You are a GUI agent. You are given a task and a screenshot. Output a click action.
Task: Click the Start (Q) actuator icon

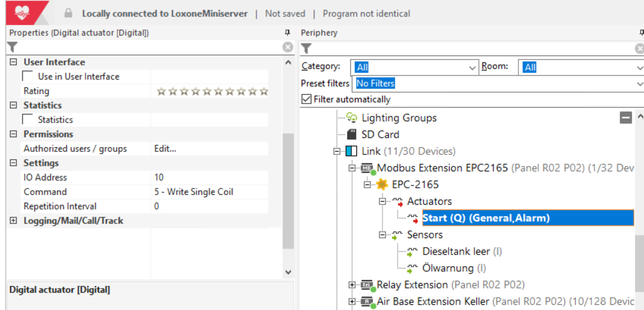pyautogui.click(x=413, y=218)
